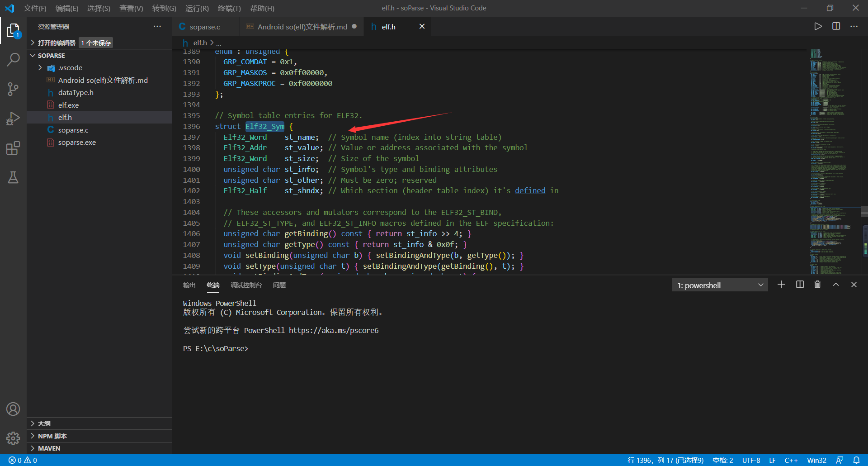Expand the NPM 脚本 section

tap(52, 436)
